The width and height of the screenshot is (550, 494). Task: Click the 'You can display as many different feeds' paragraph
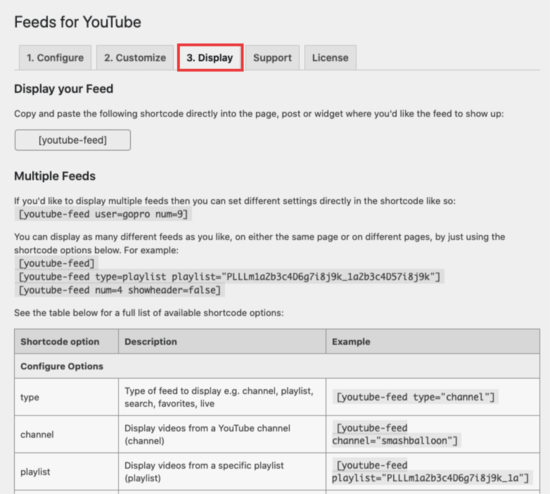click(260, 243)
